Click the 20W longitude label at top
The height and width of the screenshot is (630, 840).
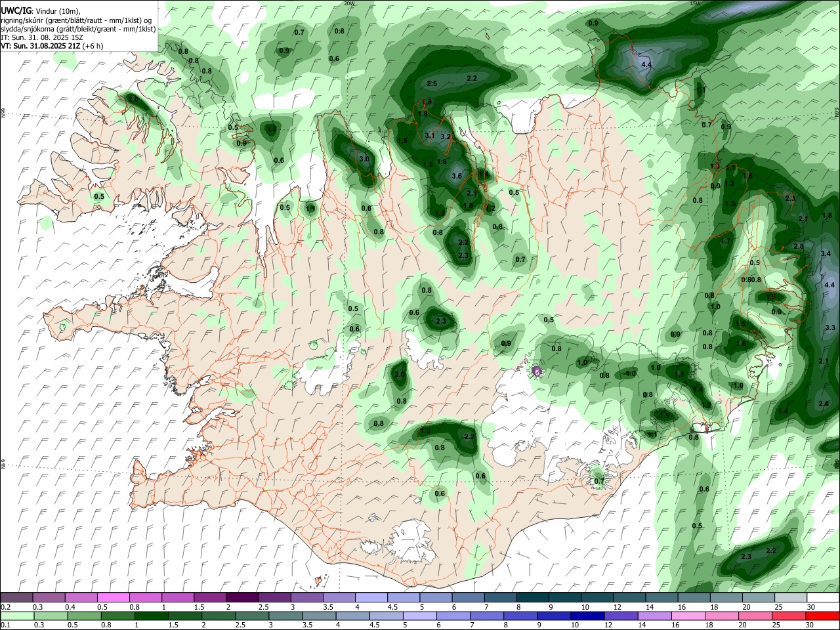coord(349,3)
